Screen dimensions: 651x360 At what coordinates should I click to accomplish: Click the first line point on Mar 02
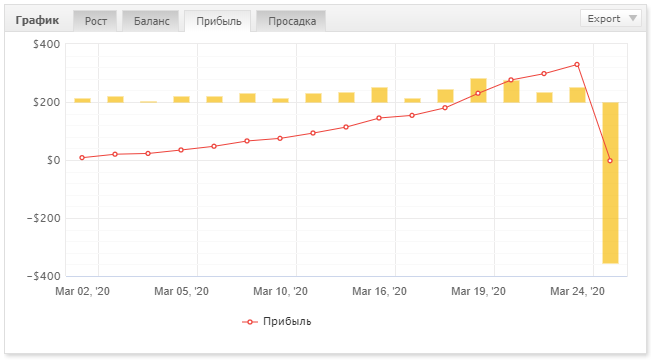coord(82,158)
